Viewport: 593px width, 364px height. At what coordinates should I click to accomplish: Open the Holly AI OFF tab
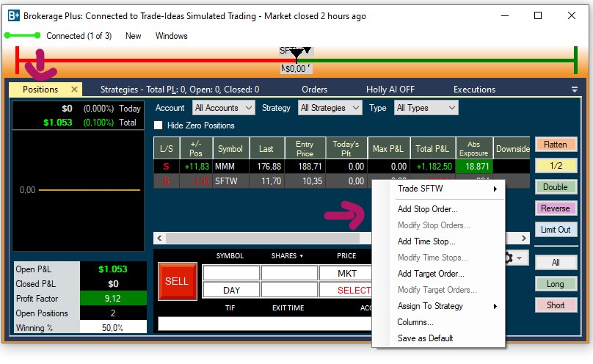[x=390, y=90]
